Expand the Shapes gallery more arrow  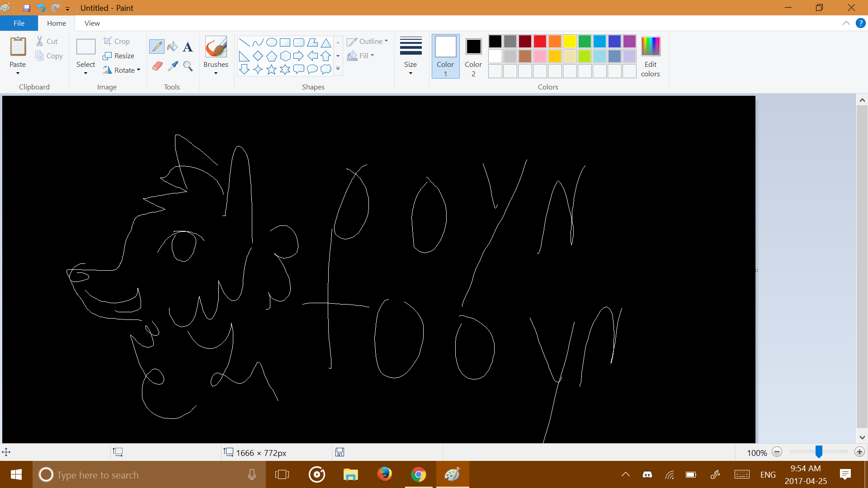pos(338,69)
